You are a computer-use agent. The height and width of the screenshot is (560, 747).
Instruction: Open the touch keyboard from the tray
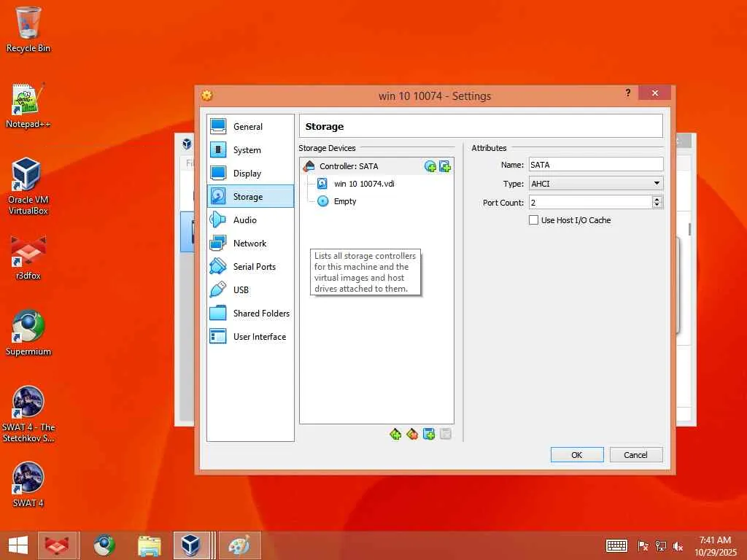616,545
